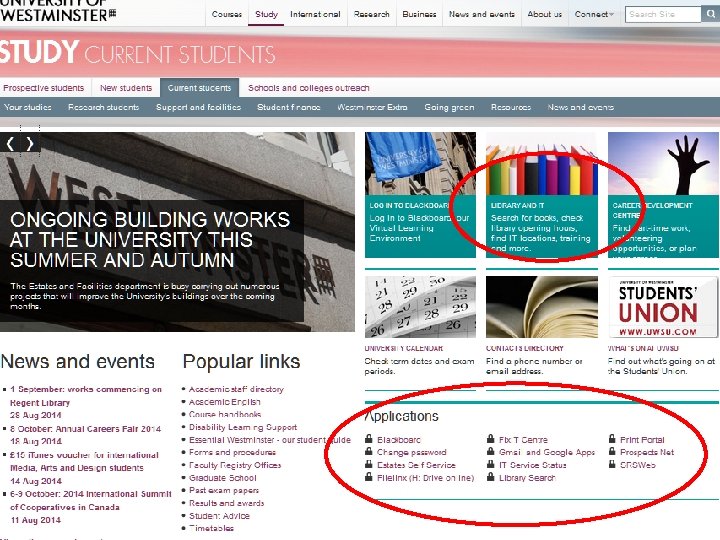Open Student Advice link
Screen dimensions: 720x540
(219, 516)
